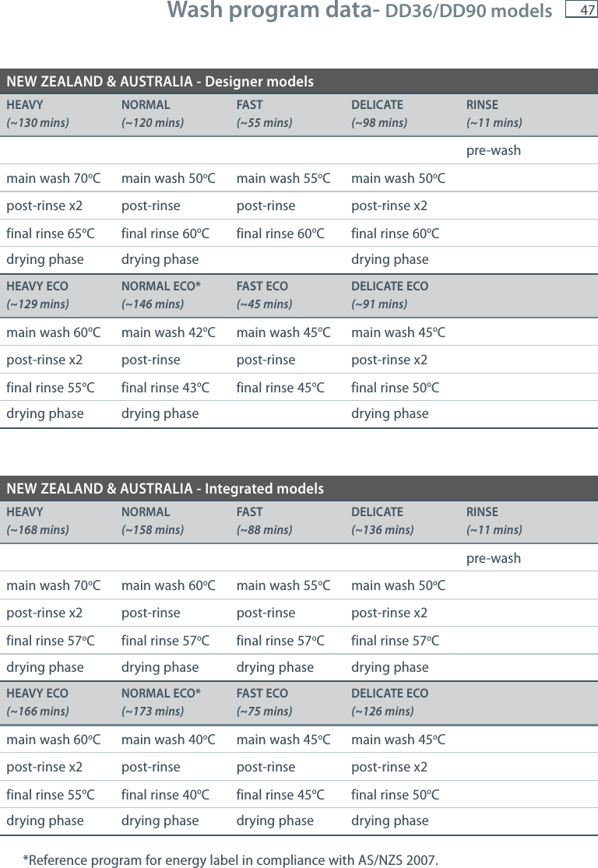Select the 'main wash 70°C' cell under Designer HEAVY
598x868 pixels.
tap(54, 178)
